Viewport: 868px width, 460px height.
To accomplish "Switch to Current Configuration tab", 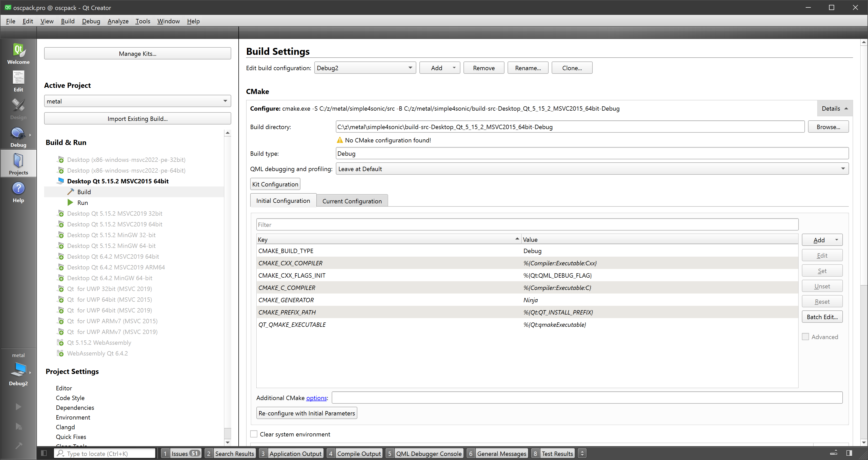I will (x=352, y=201).
